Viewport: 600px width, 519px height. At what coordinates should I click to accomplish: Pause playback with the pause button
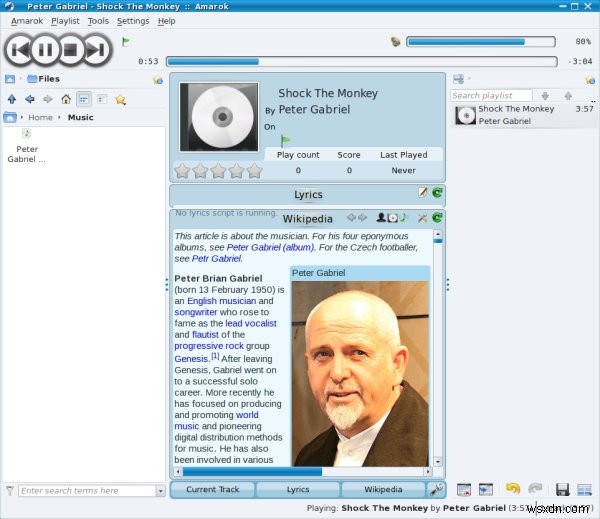[x=45, y=48]
